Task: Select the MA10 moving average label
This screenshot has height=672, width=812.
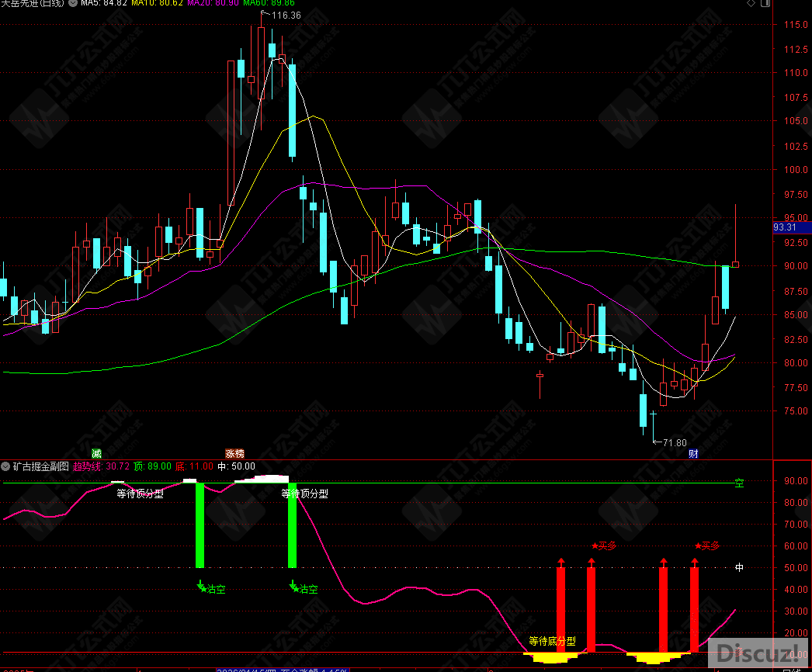Action: tap(157, 4)
